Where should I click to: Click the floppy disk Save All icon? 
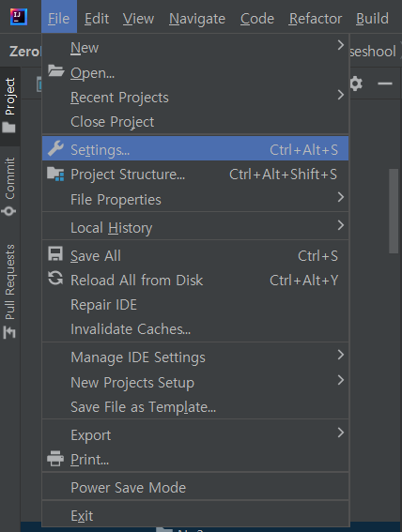point(55,253)
